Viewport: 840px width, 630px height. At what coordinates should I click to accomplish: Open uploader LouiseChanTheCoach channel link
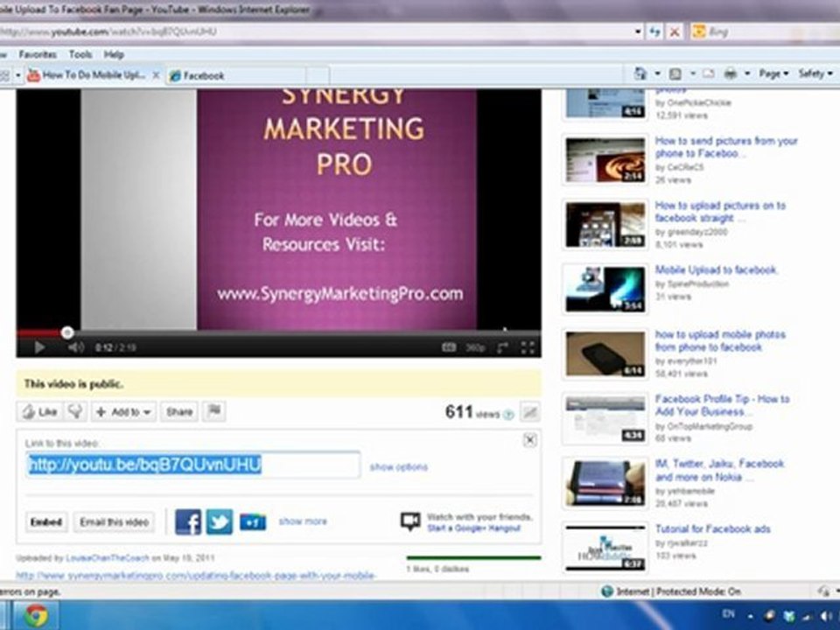[107, 557]
